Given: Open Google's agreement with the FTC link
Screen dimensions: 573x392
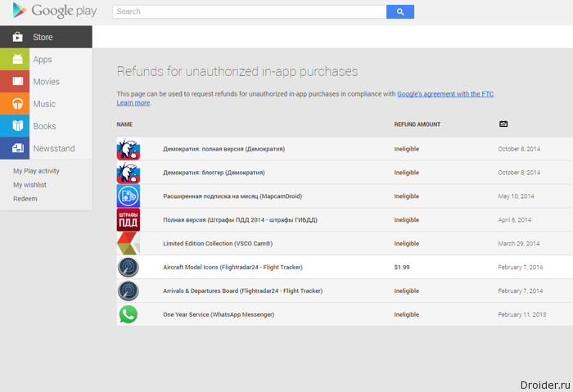Looking at the screenshot, I should coord(445,94).
